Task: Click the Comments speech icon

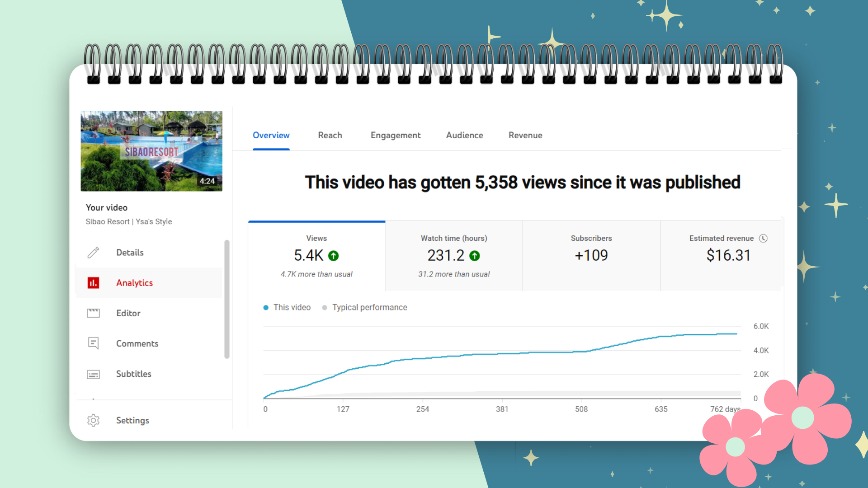Action: pyautogui.click(x=93, y=343)
